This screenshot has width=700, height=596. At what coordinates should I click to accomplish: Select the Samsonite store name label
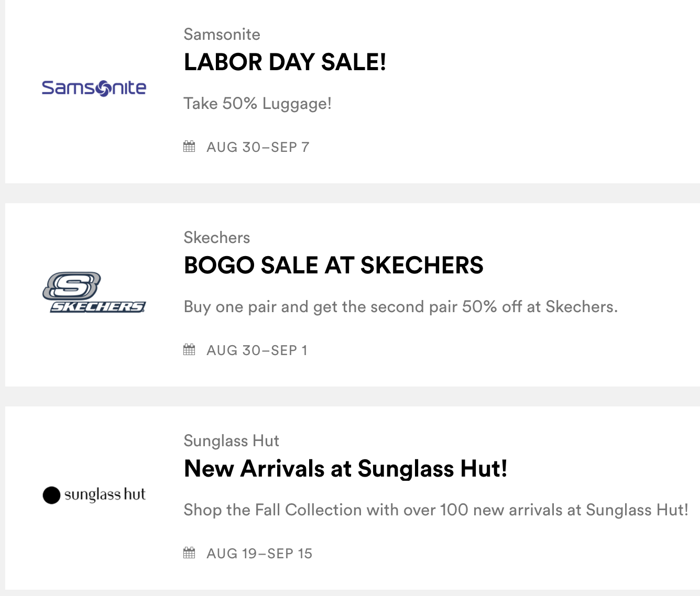222,35
